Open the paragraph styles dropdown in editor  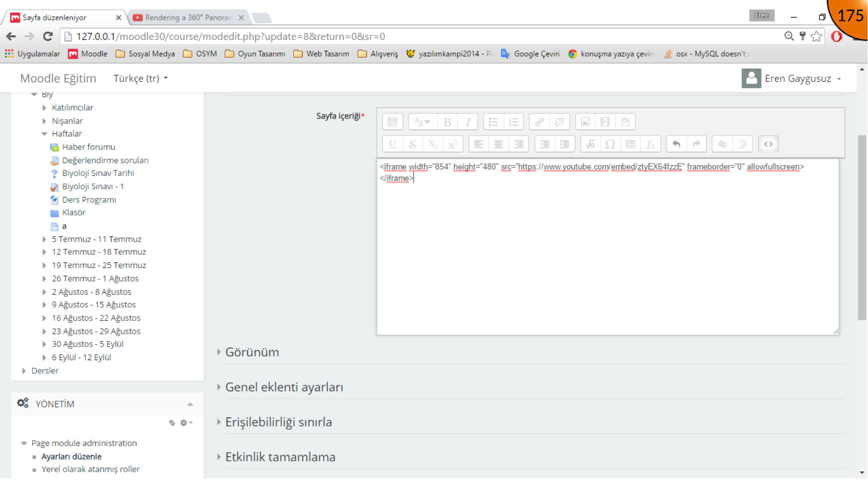(422, 122)
